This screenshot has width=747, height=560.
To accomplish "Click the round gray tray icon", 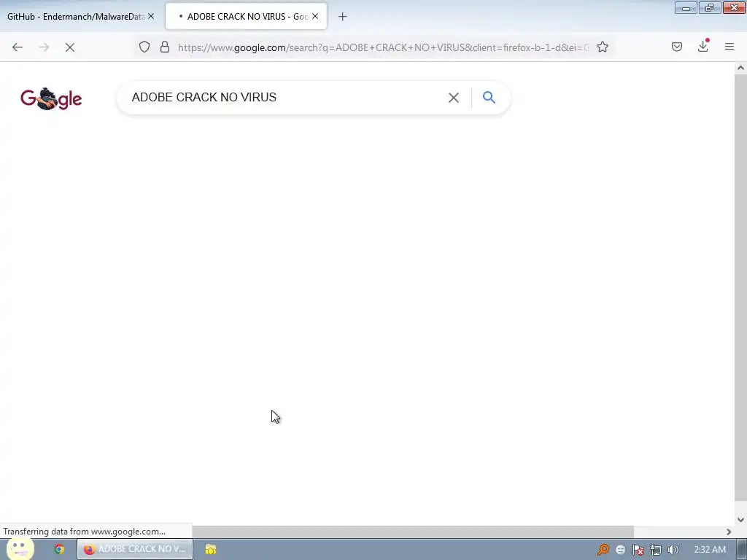I will pyautogui.click(x=620, y=550).
